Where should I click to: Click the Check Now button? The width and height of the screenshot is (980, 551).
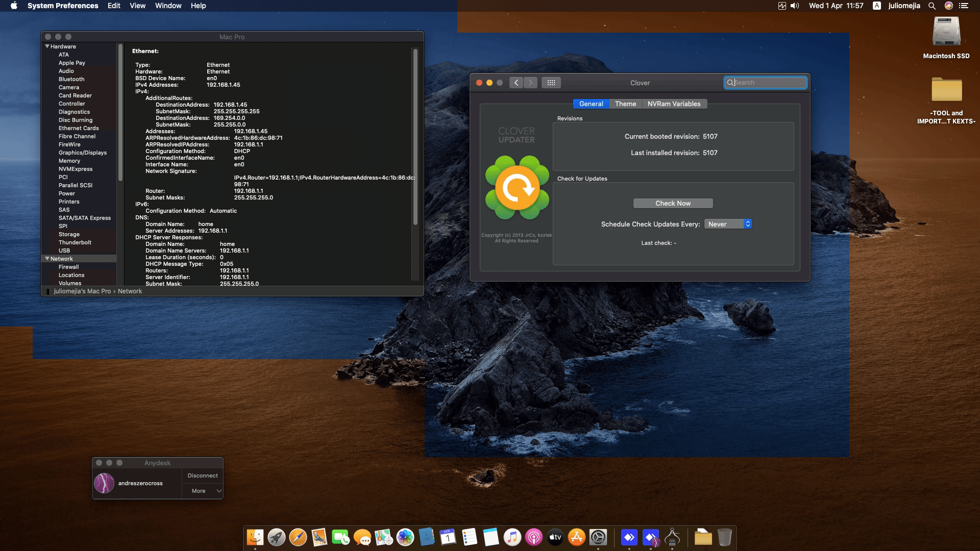point(672,203)
